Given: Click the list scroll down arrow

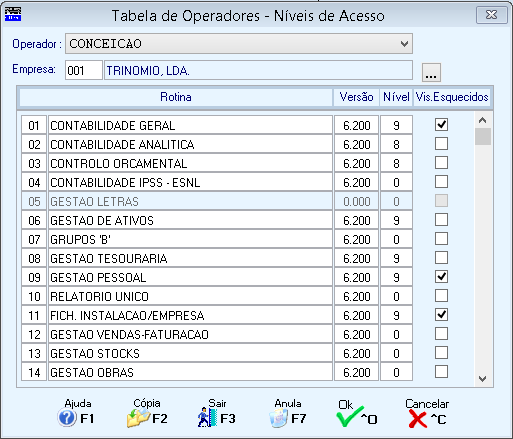Looking at the screenshot, I should pyautogui.click(x=482, y=379).
